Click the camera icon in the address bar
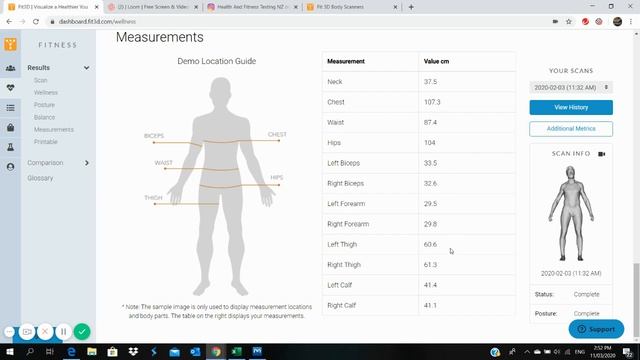The width and height of the screenshot is (640, 360). [555, 22]
